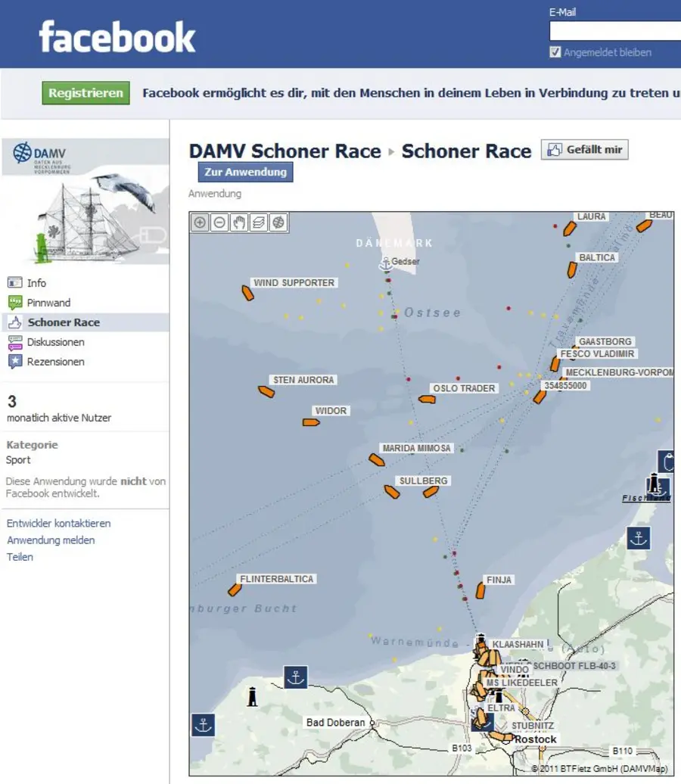Click the Gedser anchor harbor icon

385,263
